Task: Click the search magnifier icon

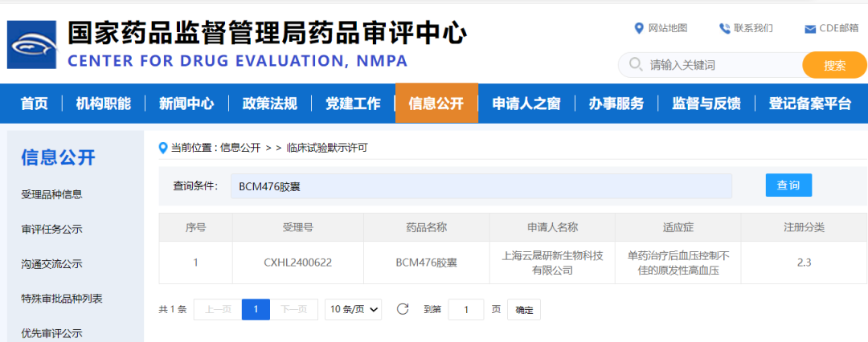Action: [x=636, y=65]
